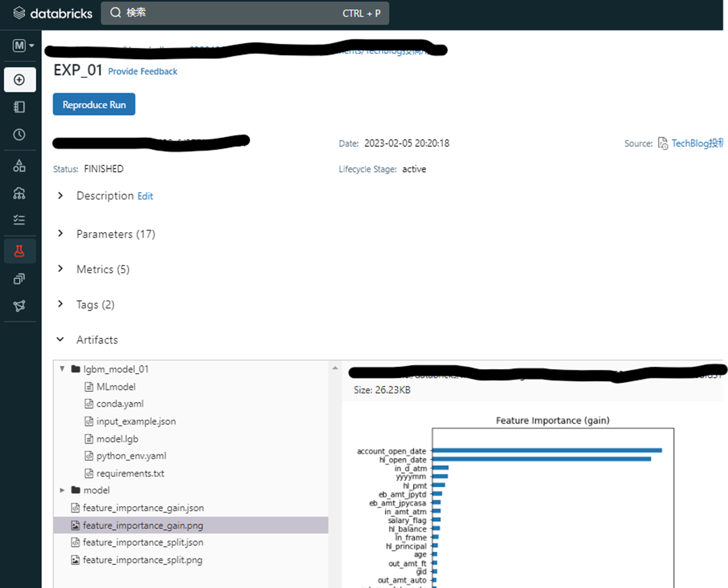Open the plus New icon in sidebar
The image size is (728, 588).
point(20,79)
